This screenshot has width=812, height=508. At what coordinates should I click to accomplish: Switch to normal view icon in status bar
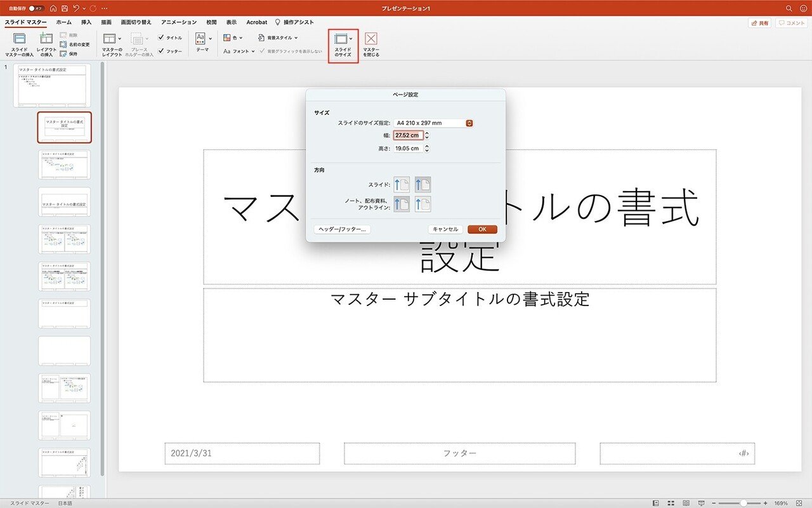pos(656,503)
